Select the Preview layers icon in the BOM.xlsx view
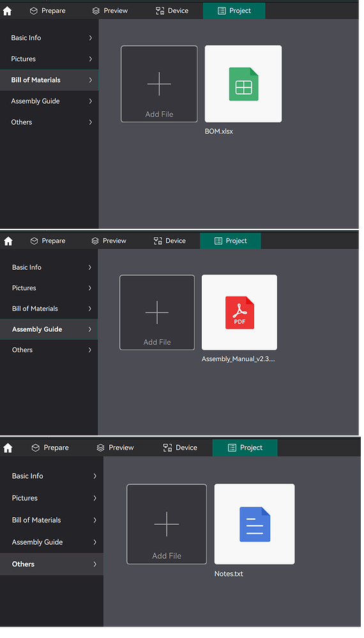Viewport: 364px width, 638px height. click(96, 11)
